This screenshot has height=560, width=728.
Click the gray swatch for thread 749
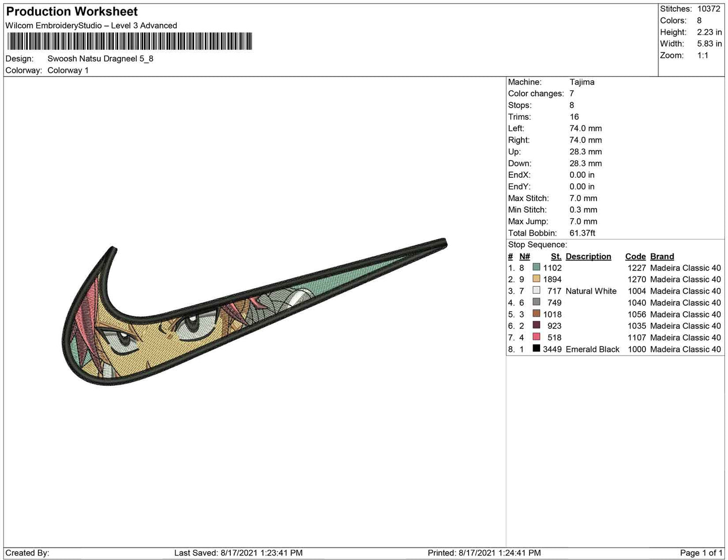point(537,303)
